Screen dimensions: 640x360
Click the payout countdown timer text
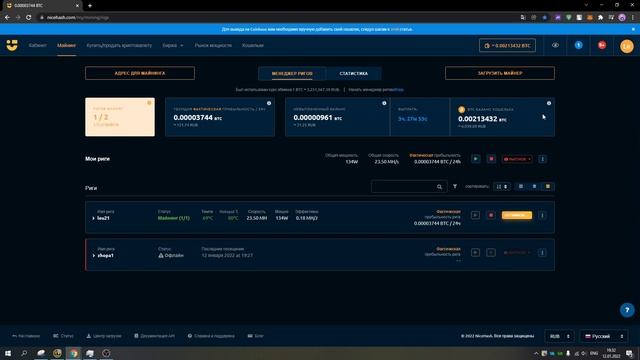[x=413, y=119]
